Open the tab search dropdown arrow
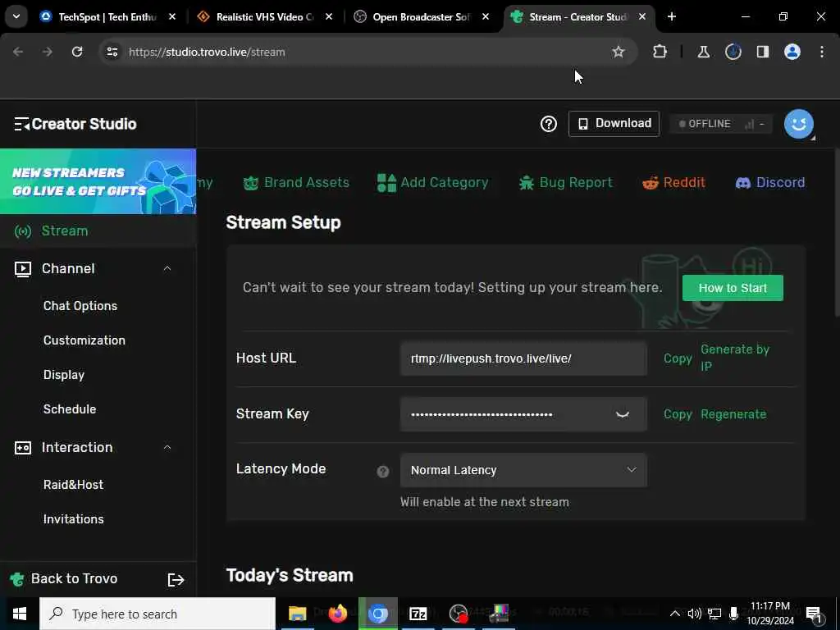The image size is (840, 630). [x=16, y=16]
